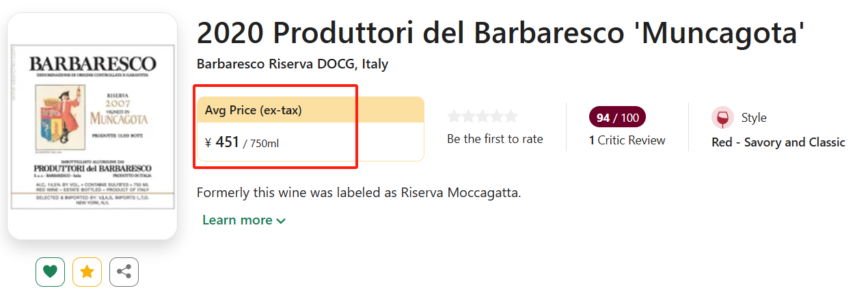The height and width of the screenshot is (297, 868).
Task: Click the Avg Price (ex-tax) header
Action: 254,110
